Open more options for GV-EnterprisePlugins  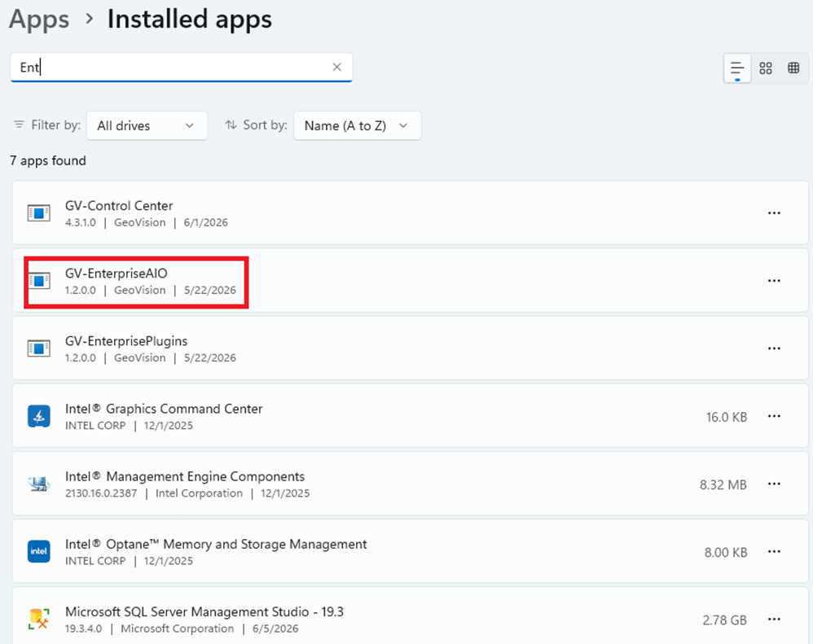(x=774, y=348)
